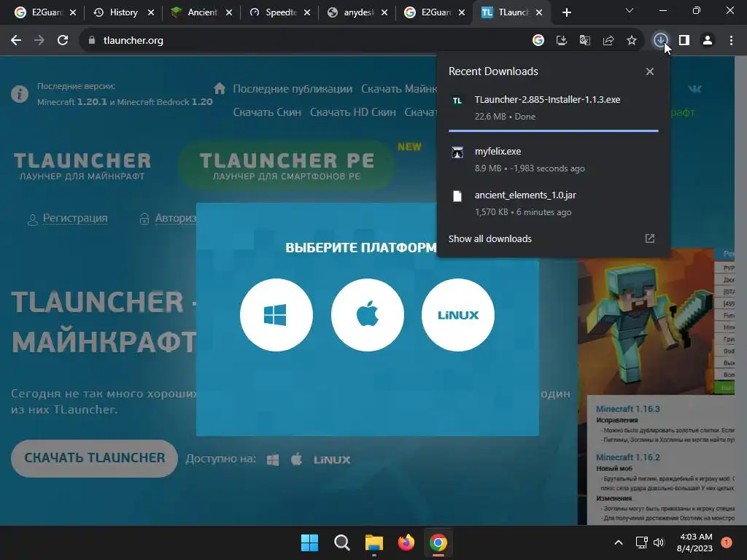Open File Explorer from taskbar

[x=374, y=542]
